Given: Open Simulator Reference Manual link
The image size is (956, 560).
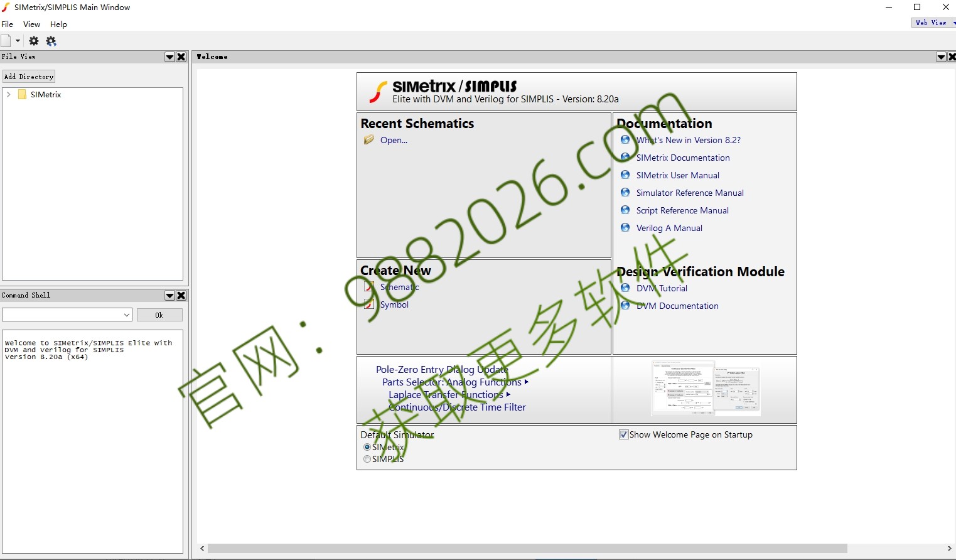Looking at the screenshot, I should pyautogui.click(x=690, y=193).
